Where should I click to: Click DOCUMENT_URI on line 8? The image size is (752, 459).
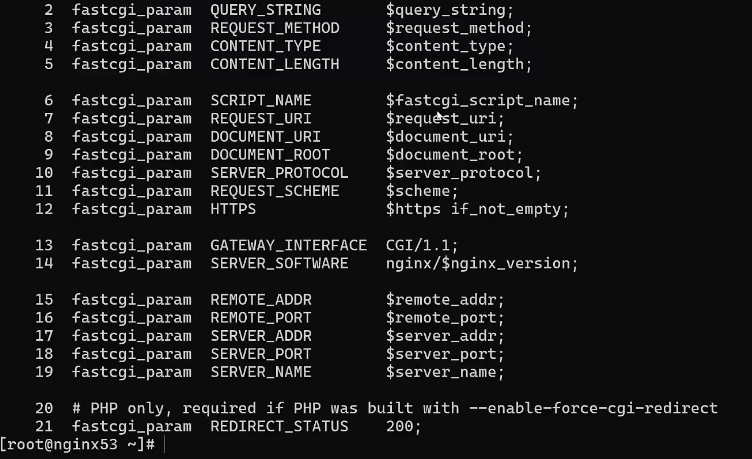tap(265, 137)
